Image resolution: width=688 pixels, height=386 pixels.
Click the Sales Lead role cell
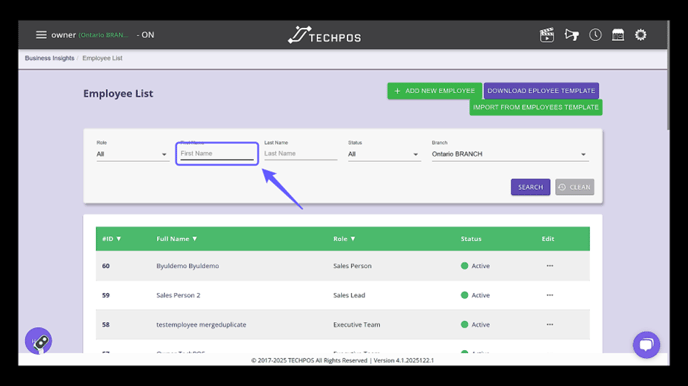click(x=349, y=295)
